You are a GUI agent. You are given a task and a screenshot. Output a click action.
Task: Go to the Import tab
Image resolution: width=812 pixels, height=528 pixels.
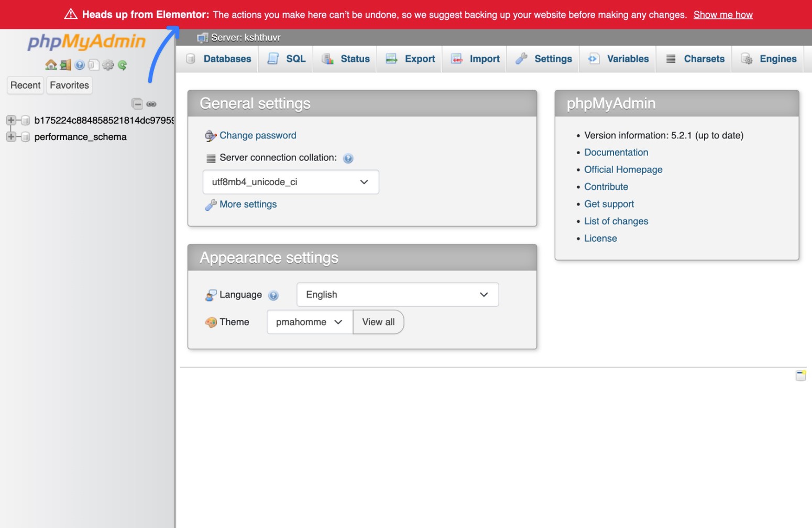click(x=475, y=59)
